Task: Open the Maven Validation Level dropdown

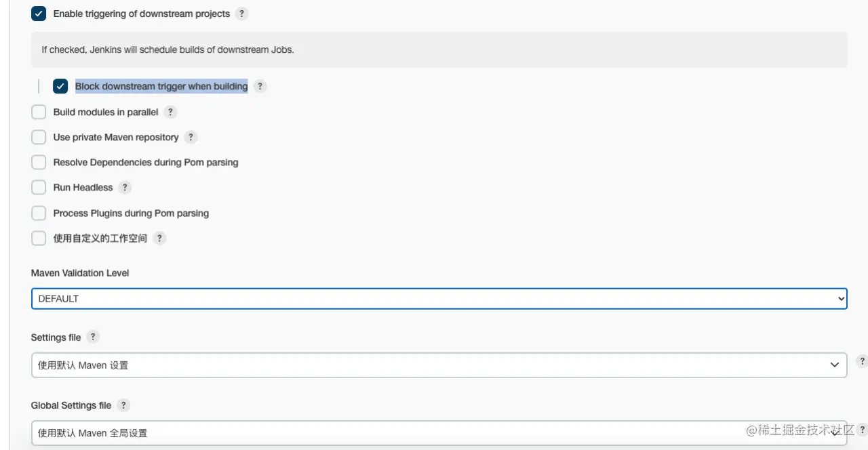Action: click(x=439, y=298)
